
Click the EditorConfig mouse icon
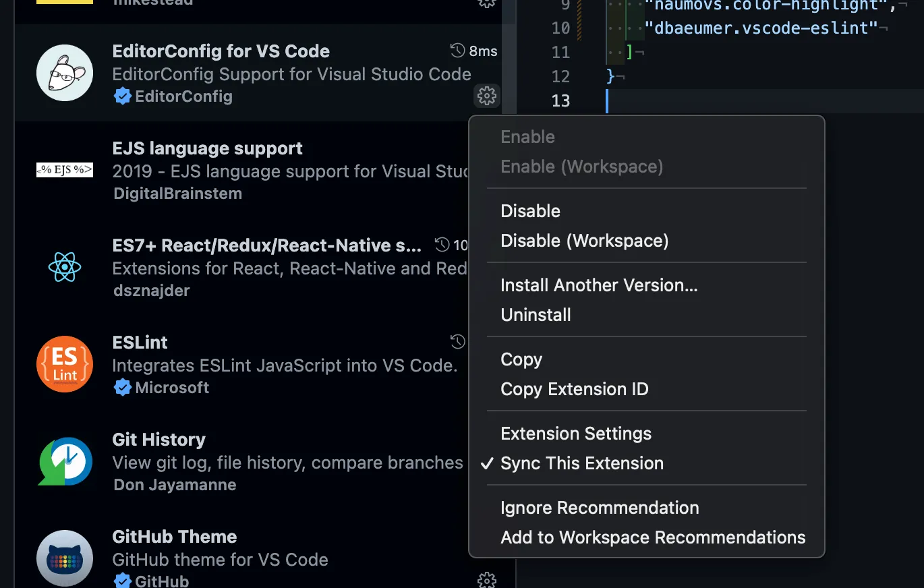click(x=64, y=72)
